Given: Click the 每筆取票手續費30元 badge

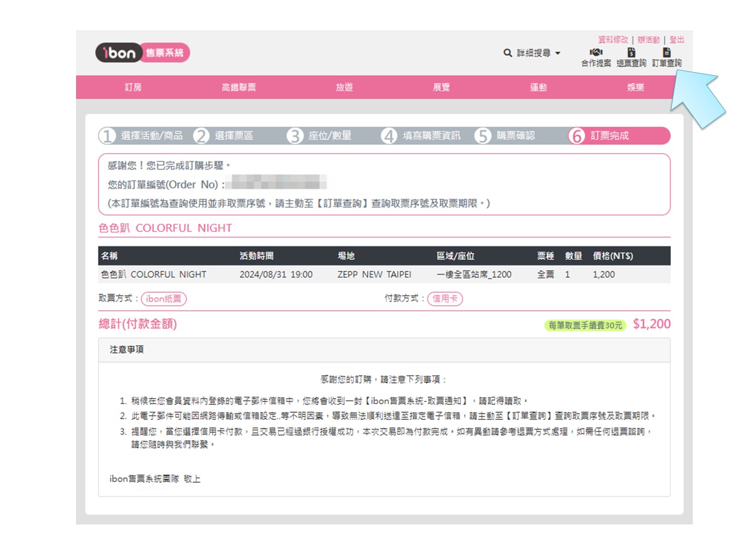Looking at the screenshot, I should click(586, 325).
